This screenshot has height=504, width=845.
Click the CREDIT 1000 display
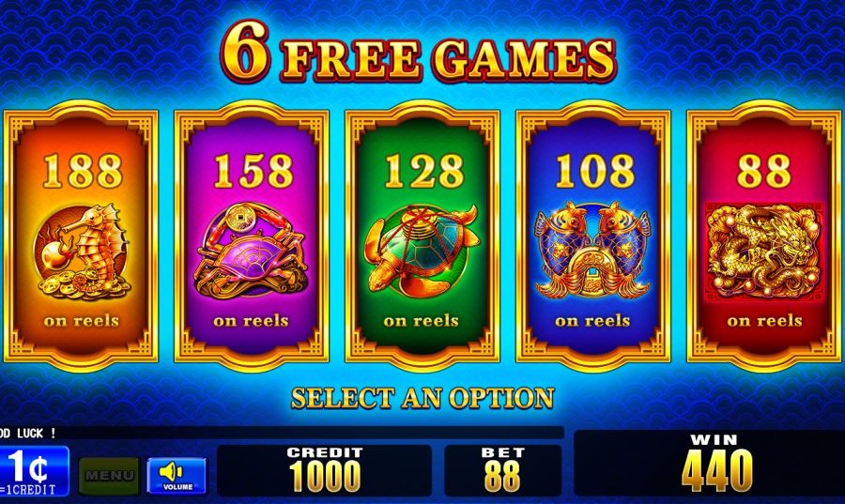[325, 470]
